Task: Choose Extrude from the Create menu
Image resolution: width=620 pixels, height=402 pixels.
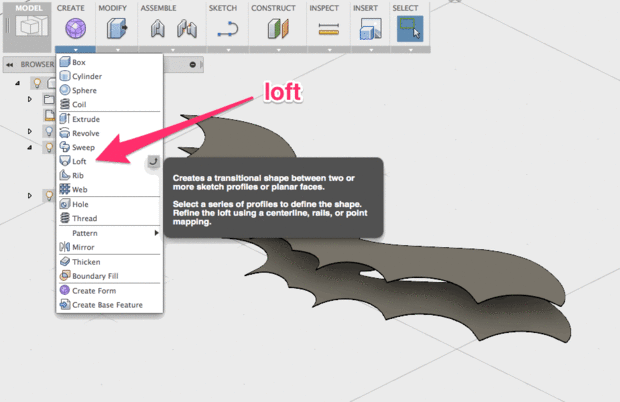Action: pyautogui.click(x=110, y=119)
